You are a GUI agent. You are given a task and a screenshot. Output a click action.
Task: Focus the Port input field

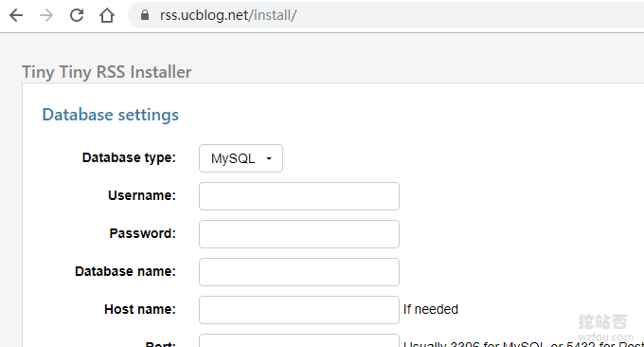pos(299,340)
